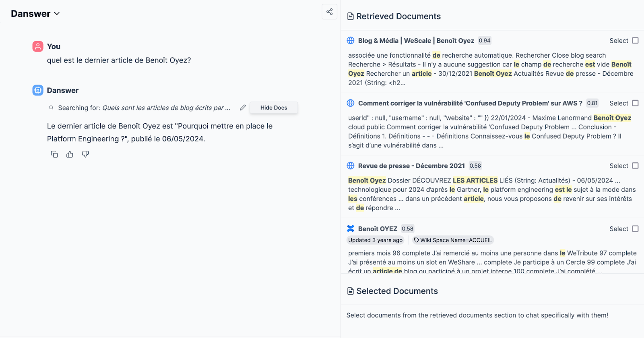Image resolution: width=644 pixels, height=338 pixels.
Task: Give a thumbs up to the answer
Action: [x=70, y=154]
